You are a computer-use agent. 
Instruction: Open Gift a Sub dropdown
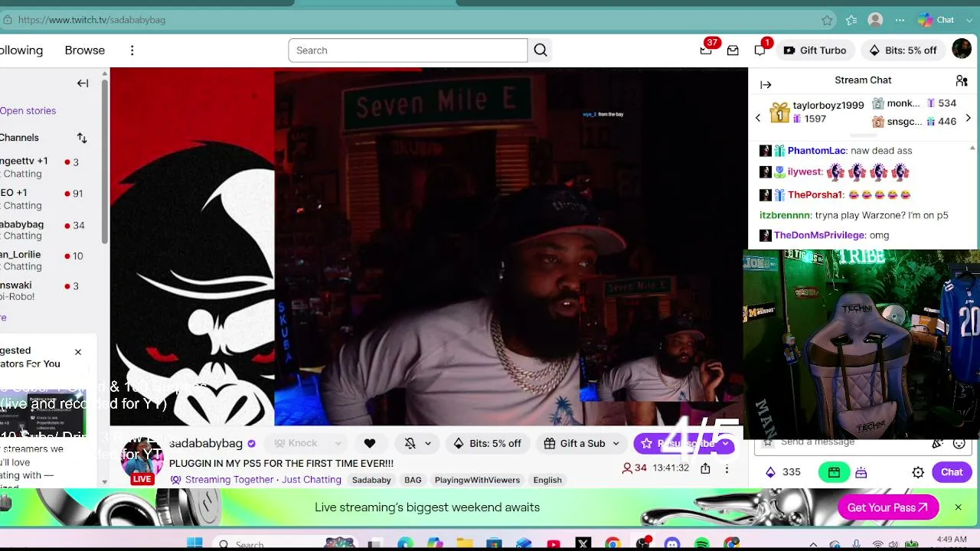pos(582,443)
